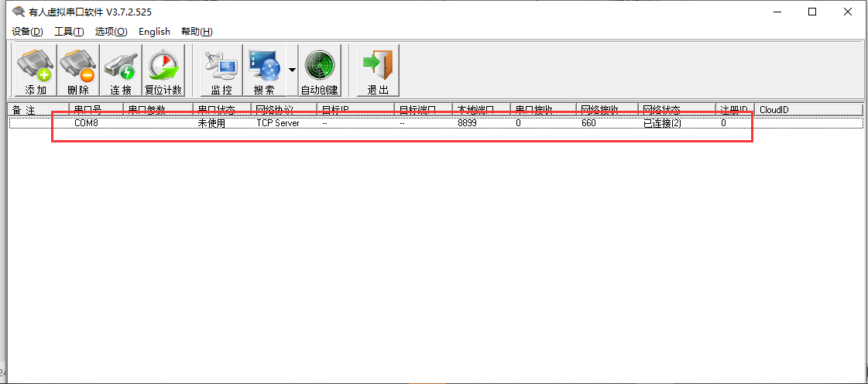
Task: Click the CloudID column header
Action: (809, 109)
